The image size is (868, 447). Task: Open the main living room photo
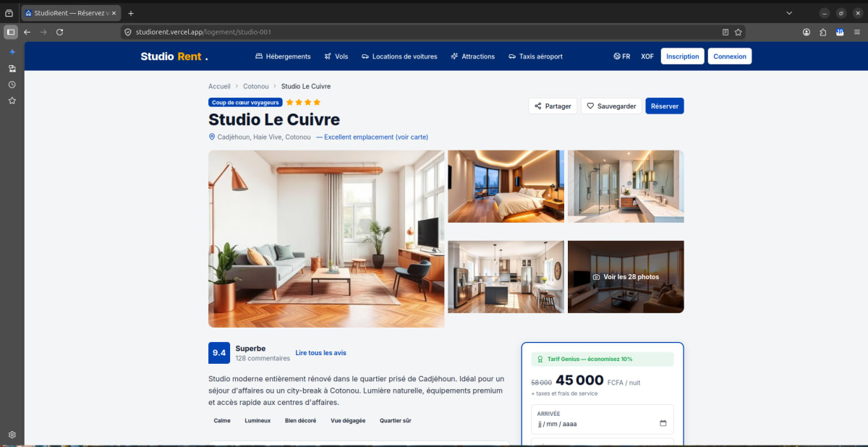click(326, 239)
